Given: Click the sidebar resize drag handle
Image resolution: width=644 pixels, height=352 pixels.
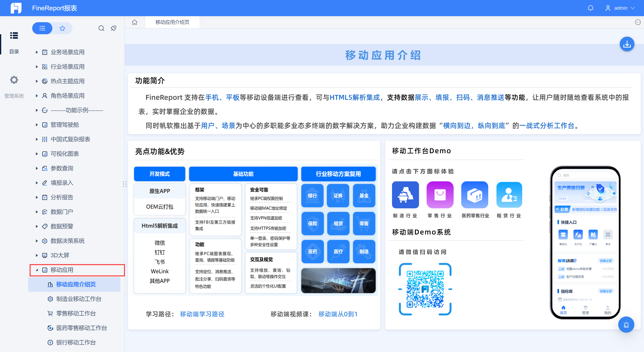Looking at the screenshot, I should point(125,184).
